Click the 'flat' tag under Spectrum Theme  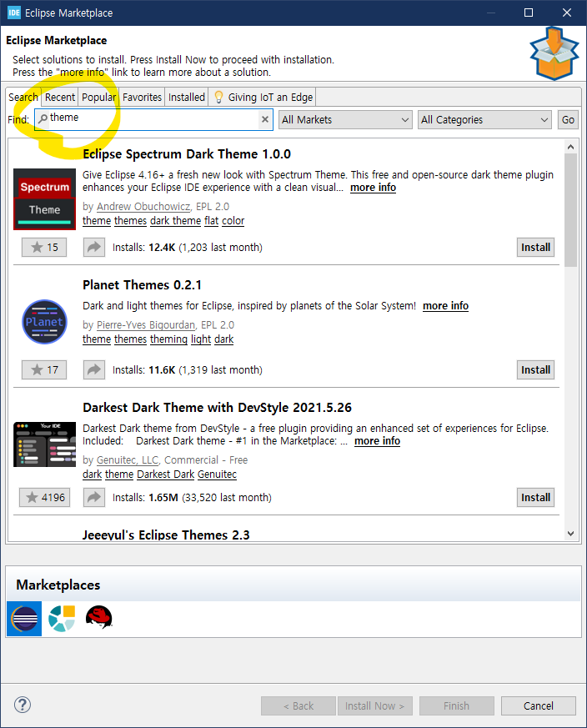(211, 220)
